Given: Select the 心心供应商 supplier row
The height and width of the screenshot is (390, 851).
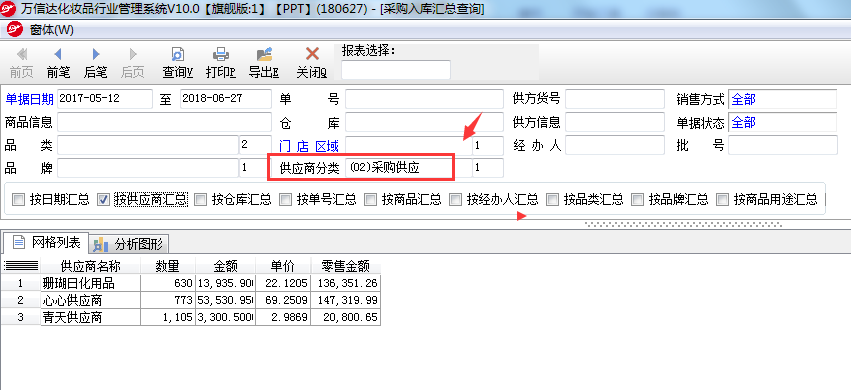Looking at the screenshot, I should tap(90, 300).
